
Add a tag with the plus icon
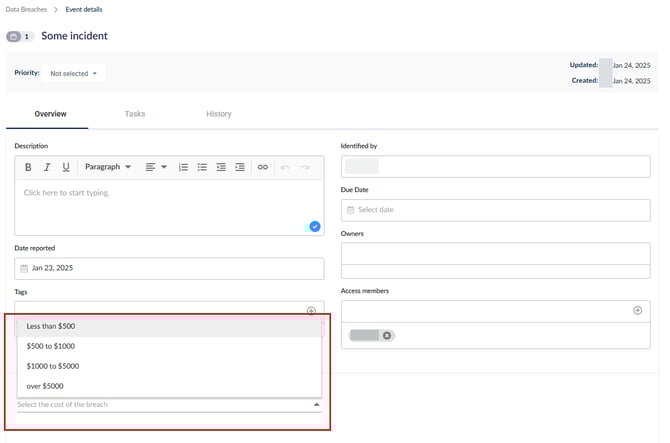[311, 311]
